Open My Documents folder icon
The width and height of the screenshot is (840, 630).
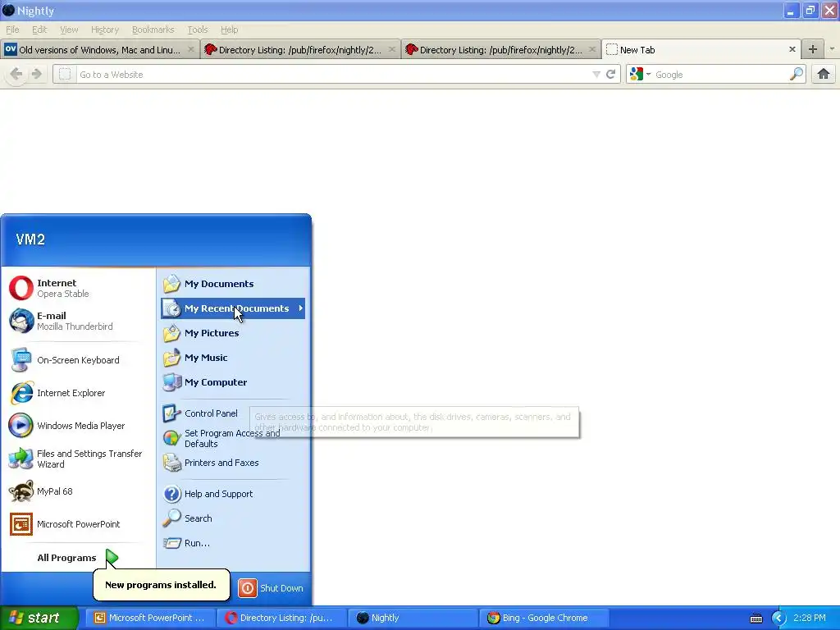171,283
